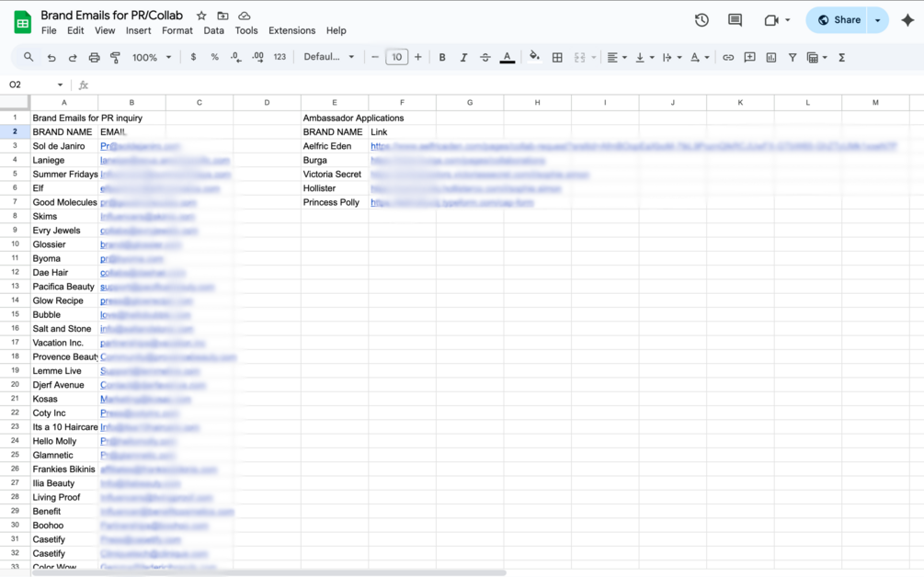Viewport: 924px width, 577px height.
Task: Open the Aelfric Eden application link
Action: click(x=633, y=146)
